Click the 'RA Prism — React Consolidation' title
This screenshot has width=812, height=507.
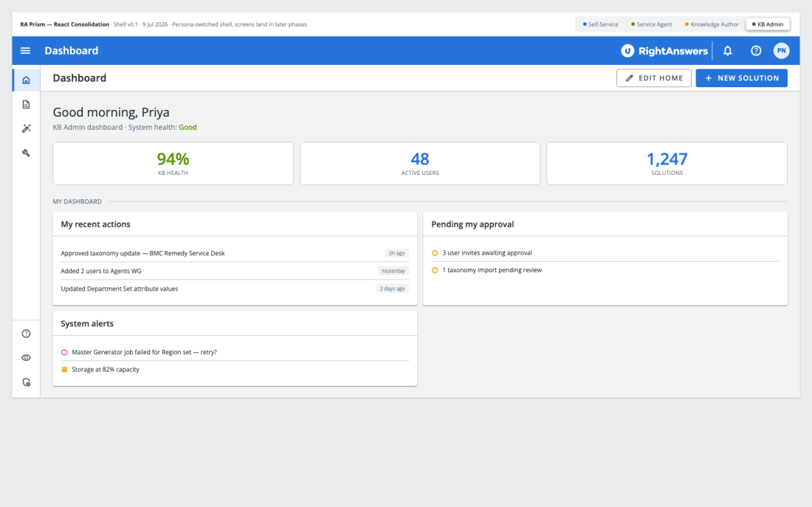click(x=65, y=24)
